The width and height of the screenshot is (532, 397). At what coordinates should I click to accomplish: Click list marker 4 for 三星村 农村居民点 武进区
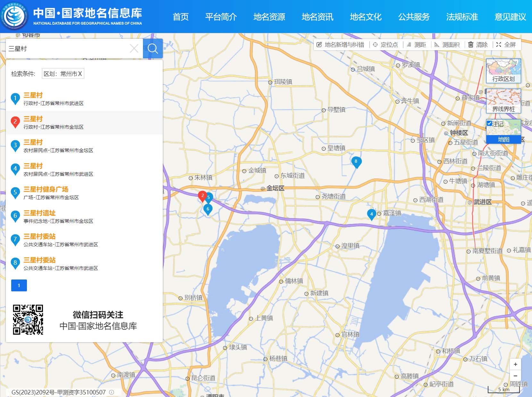point(15,169)
